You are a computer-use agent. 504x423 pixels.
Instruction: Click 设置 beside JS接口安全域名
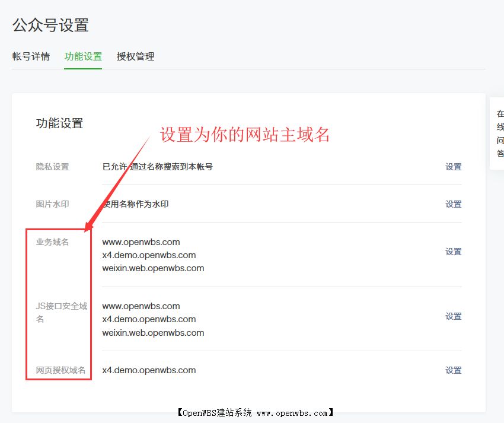point(453,316)
